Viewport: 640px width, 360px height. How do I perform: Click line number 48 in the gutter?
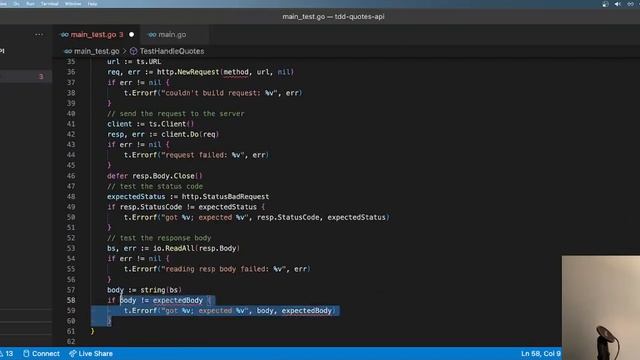click(71, 196)
